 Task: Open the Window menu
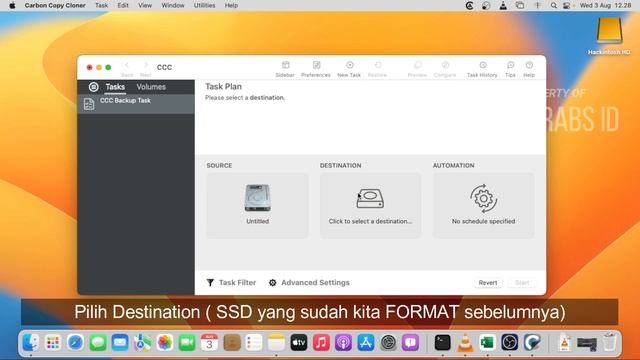173,5
